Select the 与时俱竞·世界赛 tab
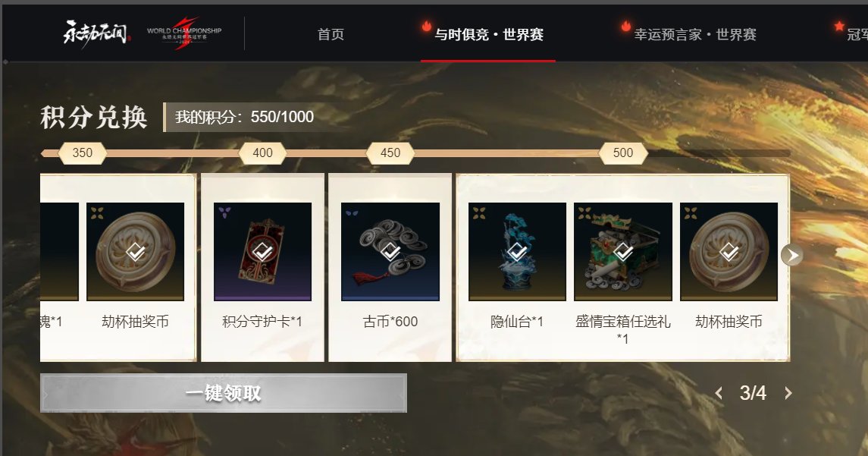Image resolution: width=868 pixels, height=456 pixels. tap(488, 34)
